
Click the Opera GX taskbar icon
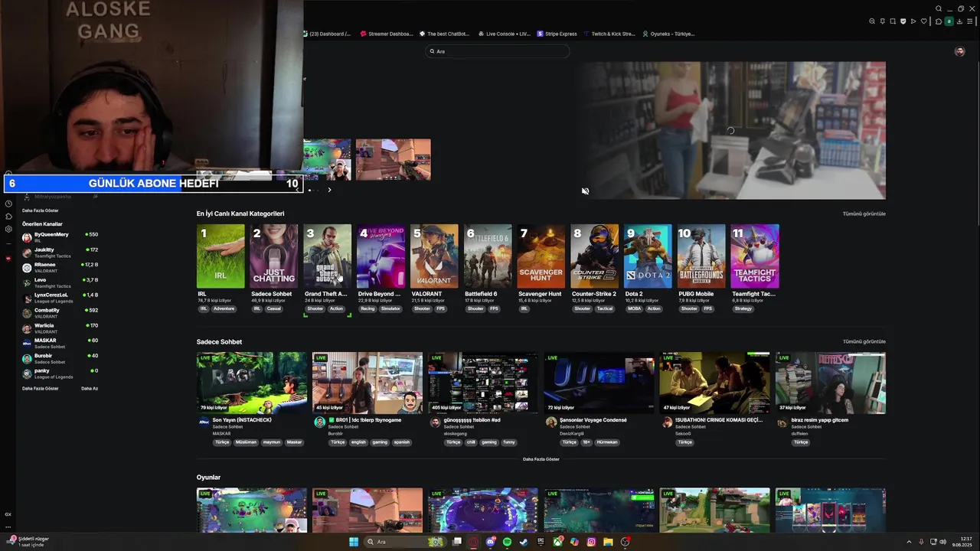tap(473, 542)
